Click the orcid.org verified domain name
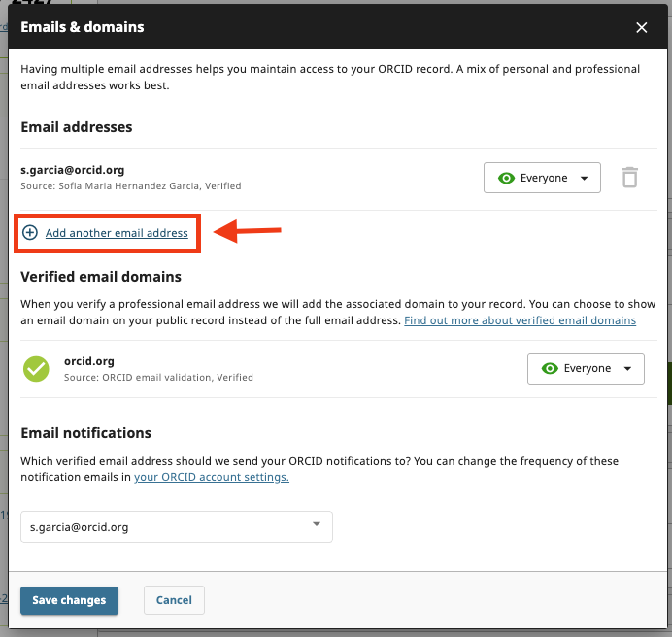672x637 pixels. tap(89, 361)
